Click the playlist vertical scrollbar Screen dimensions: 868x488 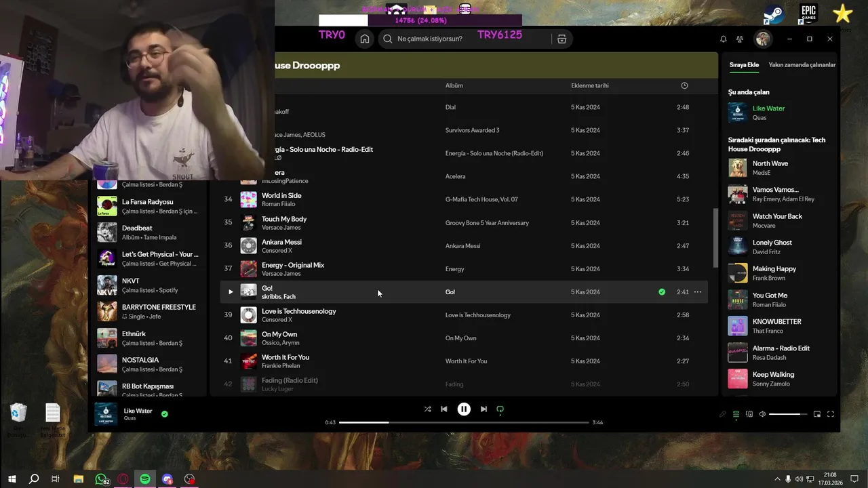(x=715, y=237)
